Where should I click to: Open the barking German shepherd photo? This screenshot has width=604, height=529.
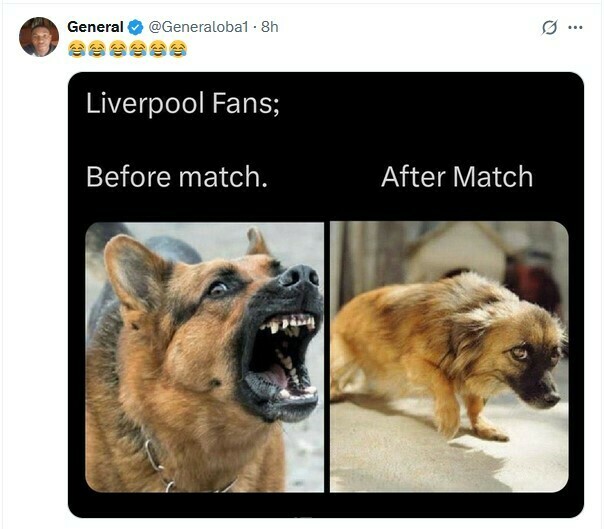205,357
